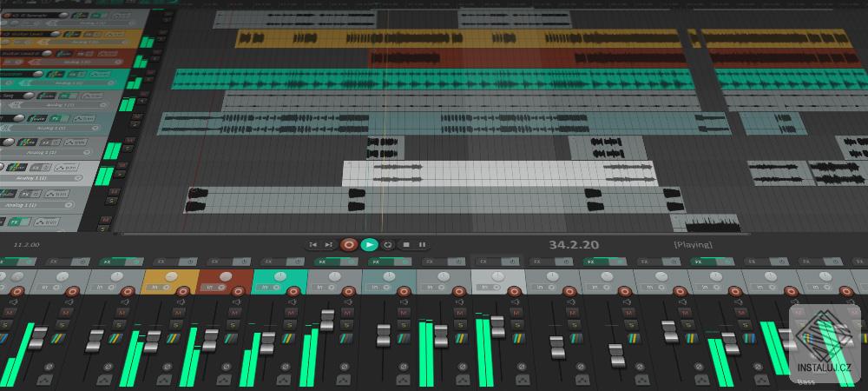Open the In input selector on red strip
868x391 pixels.
coord(212,288)
